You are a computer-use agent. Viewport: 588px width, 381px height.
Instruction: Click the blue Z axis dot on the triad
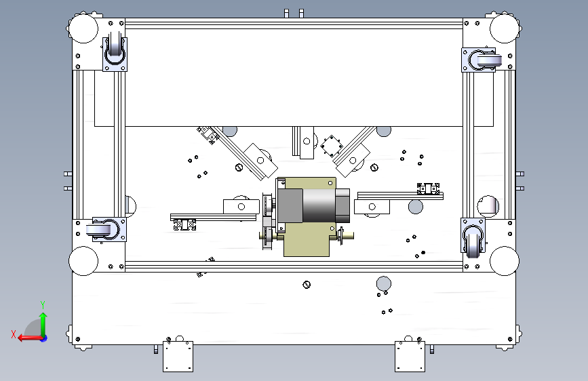44,338
